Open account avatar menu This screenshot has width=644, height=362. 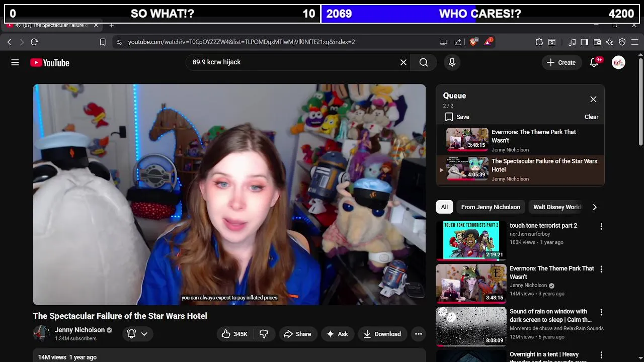coord(618,62)
